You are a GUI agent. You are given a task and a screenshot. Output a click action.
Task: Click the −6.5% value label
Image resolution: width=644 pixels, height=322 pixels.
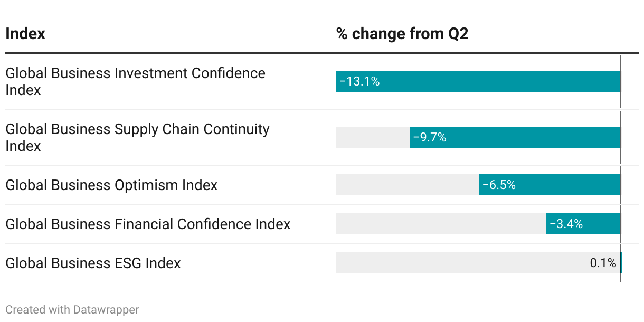[499, 185]
